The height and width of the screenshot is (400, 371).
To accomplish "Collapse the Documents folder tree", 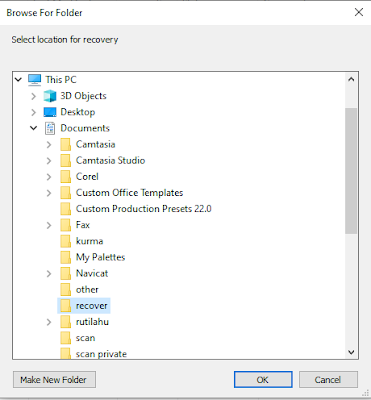I will [x=34, y=128].
